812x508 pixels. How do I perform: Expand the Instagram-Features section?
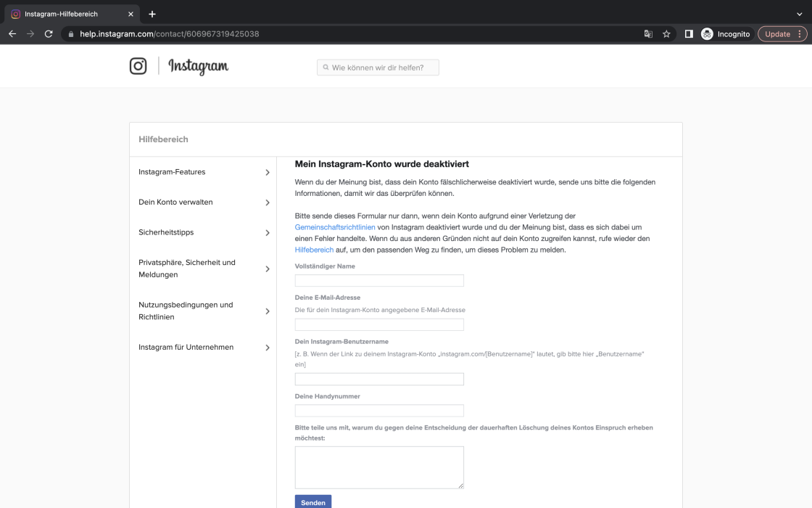(x=204, y=172)
